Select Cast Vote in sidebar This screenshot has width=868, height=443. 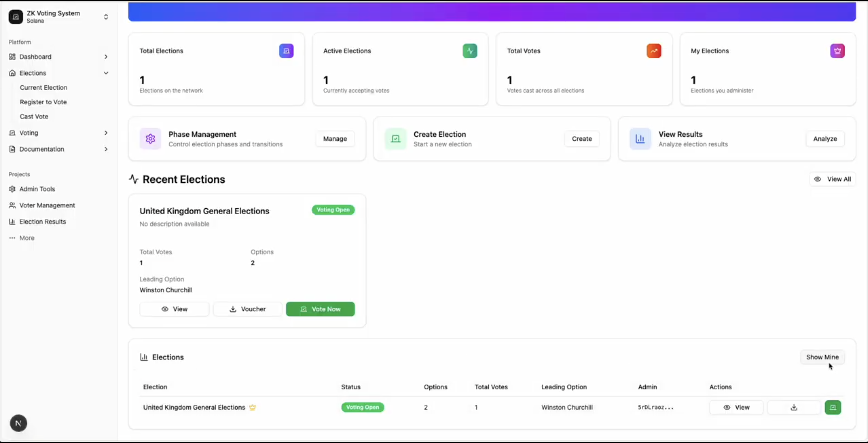34,117
